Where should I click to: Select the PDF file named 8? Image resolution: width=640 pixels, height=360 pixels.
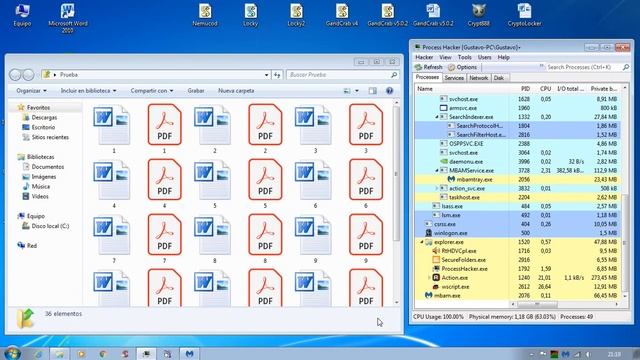(x=265, y=238)
